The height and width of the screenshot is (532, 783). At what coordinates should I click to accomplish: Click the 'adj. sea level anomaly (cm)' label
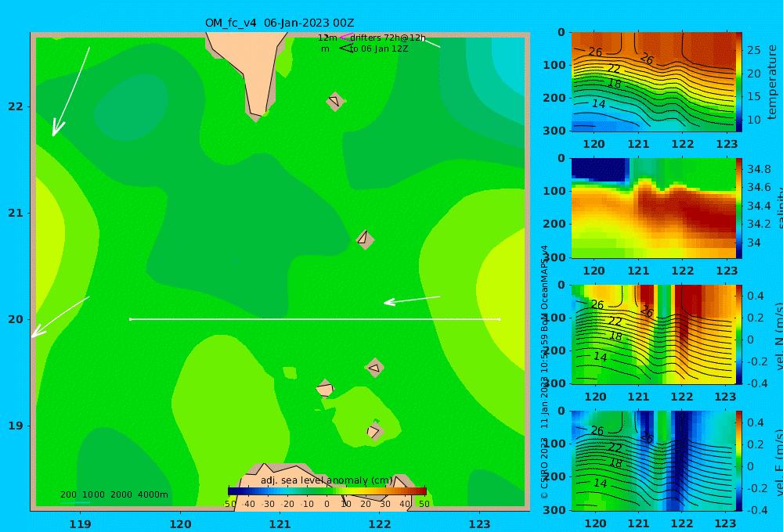[x=327, y=480]
